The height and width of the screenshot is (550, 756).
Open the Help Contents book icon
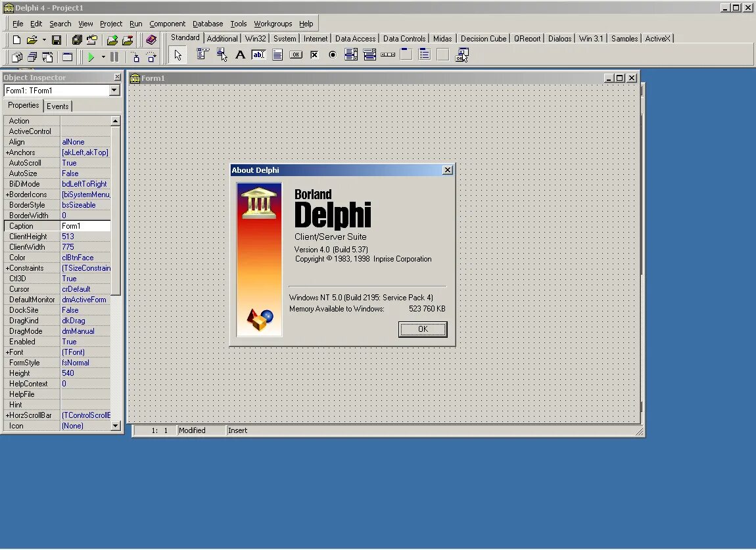point(151,40)
